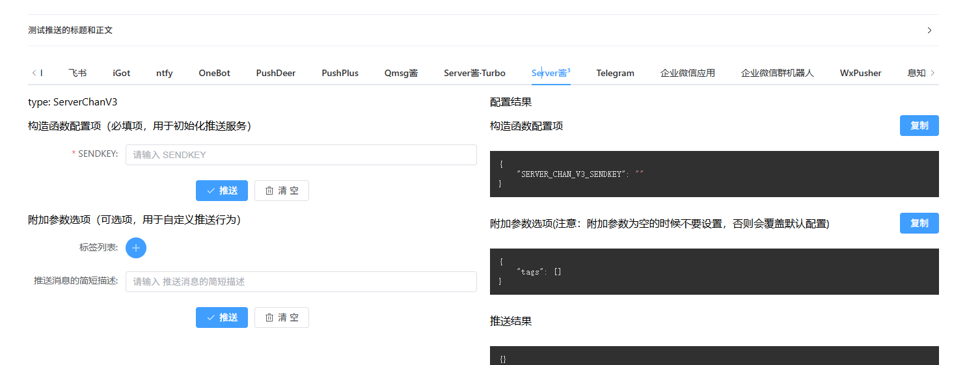Click the bottom 清空 button with trash icon
Image resolution: width=980 pixels, height=365 pixels.
[282, 318]
